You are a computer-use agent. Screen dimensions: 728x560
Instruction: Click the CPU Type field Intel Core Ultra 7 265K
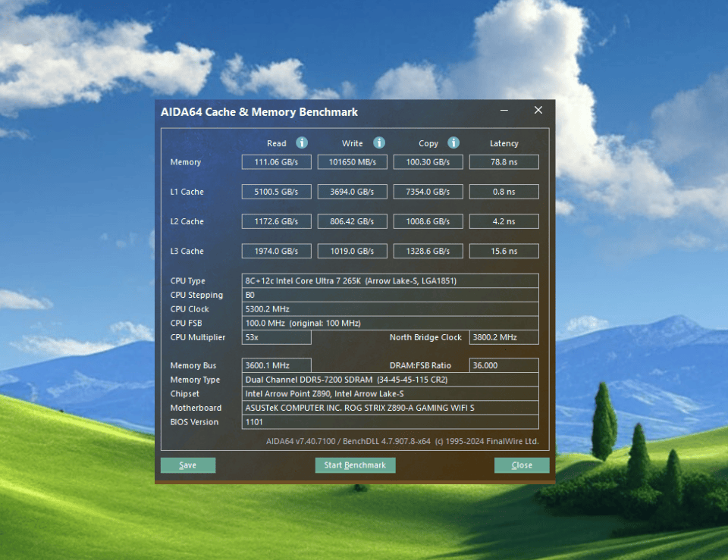point(391,280)
